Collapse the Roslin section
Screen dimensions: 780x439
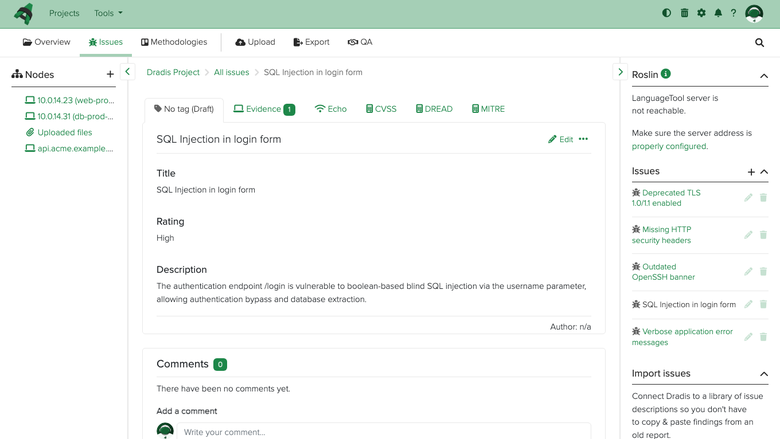[x=764, y=76]
